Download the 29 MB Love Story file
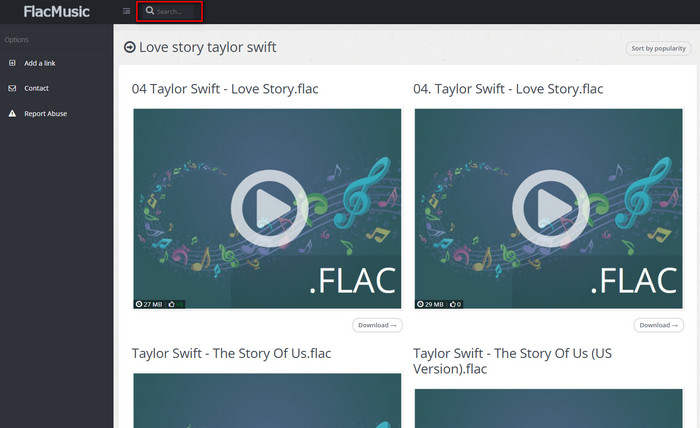This screenshot has width=700, height=428. 659,325
